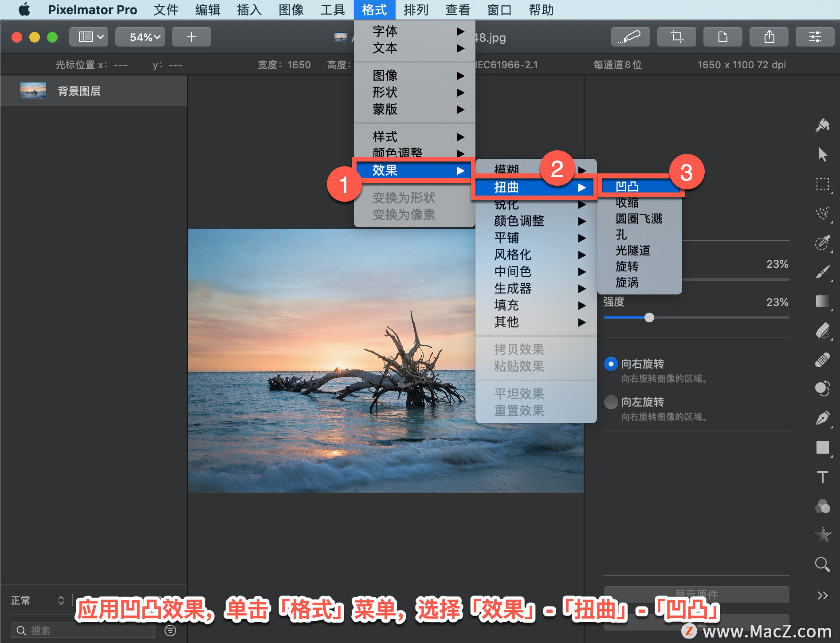Expand the 文本 submenu
The width and height of the screenshot is (840, 643).
point(415,48)
